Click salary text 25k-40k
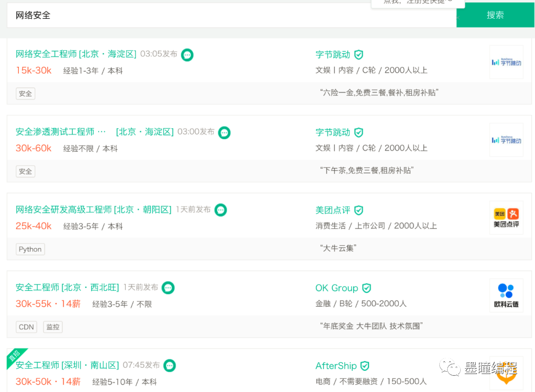This screenshot has height=392, width=535. click(34, 226)
